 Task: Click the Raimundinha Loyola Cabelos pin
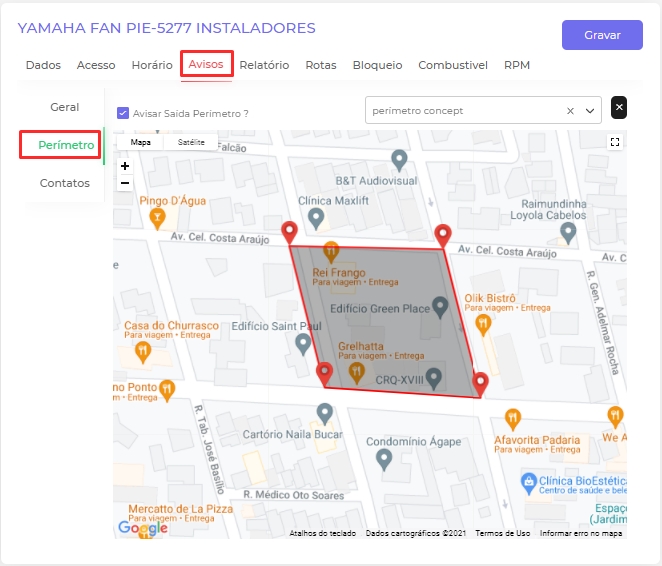tap(568, 233)
